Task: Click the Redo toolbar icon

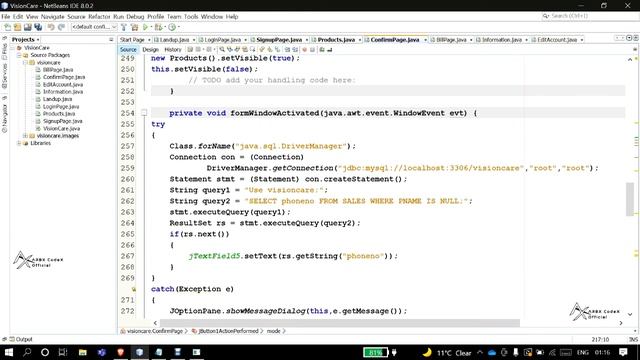Action: (x=61, y=27)
